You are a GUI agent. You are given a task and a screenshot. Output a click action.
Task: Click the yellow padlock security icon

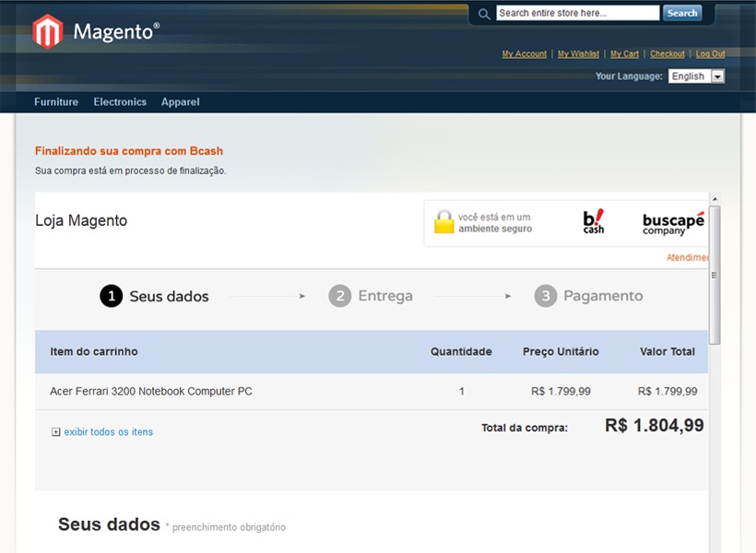[444, 222]
